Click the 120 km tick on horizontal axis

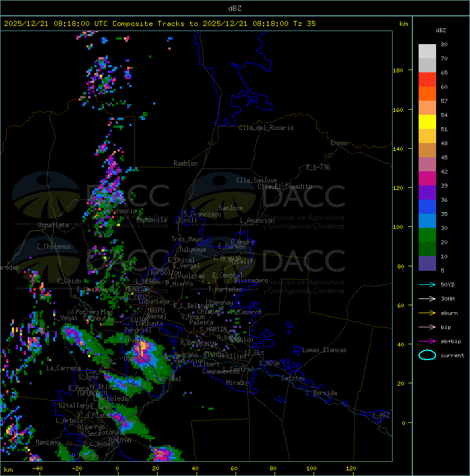click(351, 469)
